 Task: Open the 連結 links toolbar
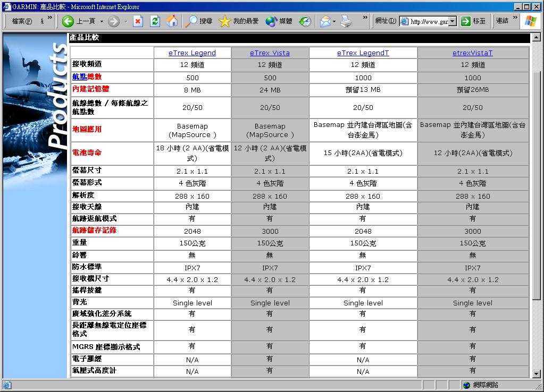point(502,21)
